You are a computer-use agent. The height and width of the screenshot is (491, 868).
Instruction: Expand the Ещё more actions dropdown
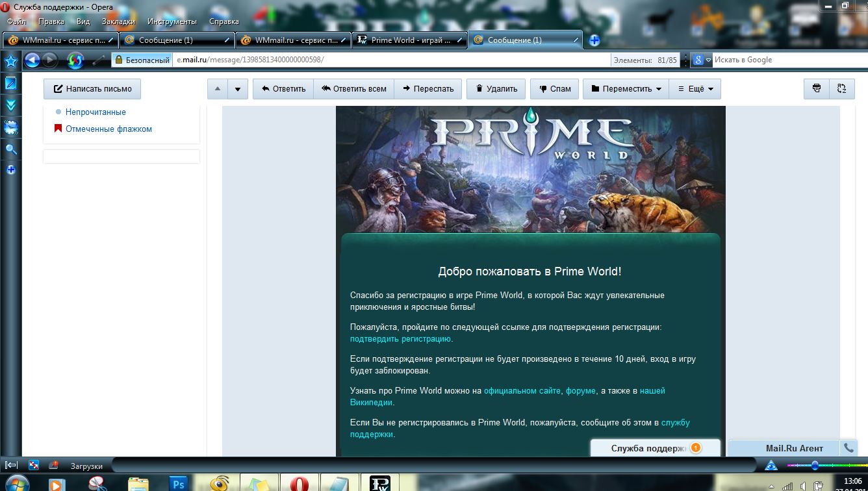pos(695,89)
